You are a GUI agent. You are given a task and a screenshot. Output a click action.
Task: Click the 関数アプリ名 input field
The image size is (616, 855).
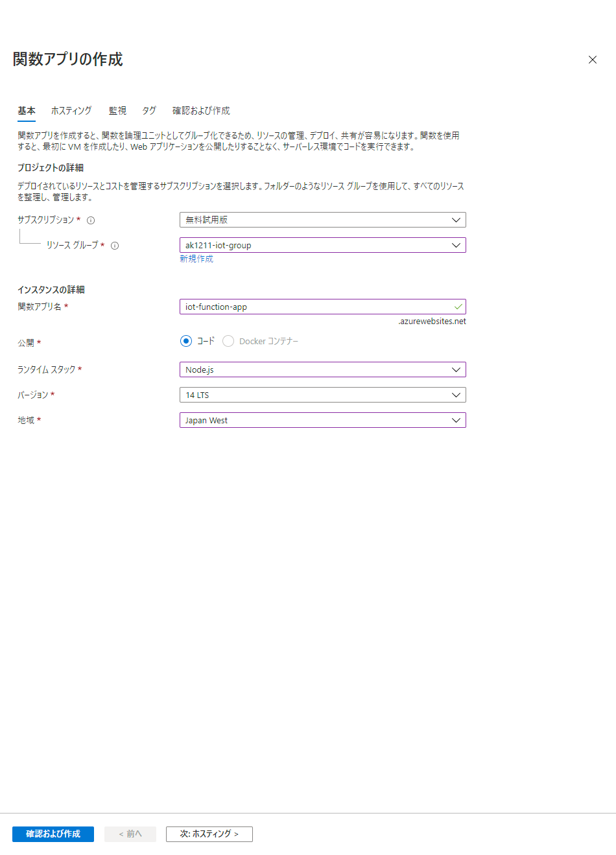point(318,307)
